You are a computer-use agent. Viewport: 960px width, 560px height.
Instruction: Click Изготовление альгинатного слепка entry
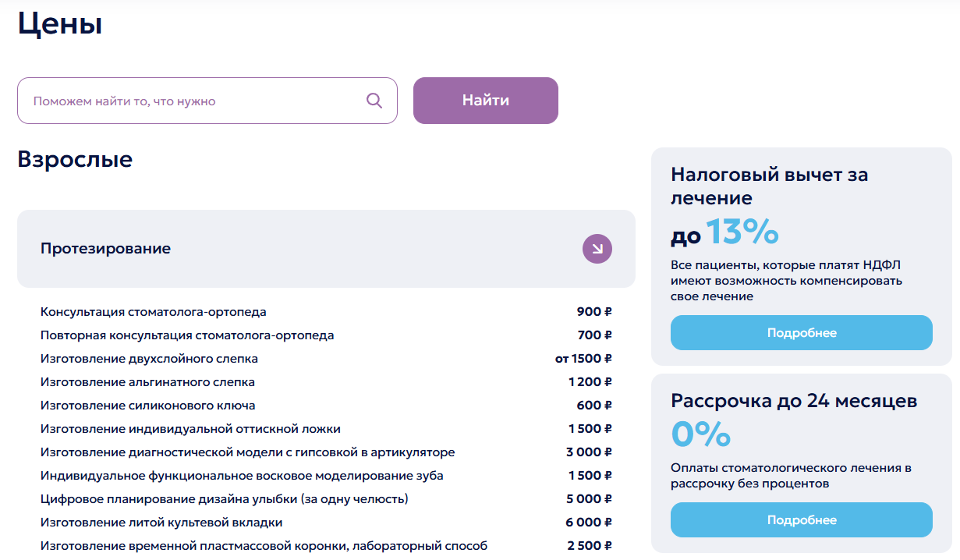pyautogui.click(x=147, y=382)
